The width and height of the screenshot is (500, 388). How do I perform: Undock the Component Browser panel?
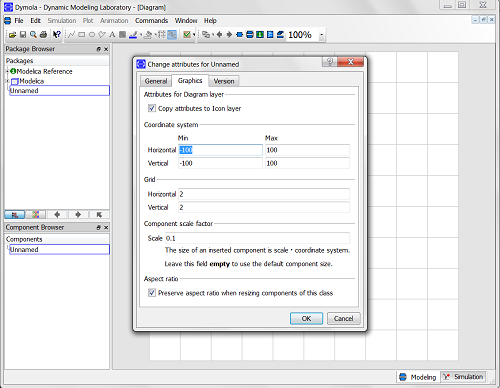[x=98, y=227]
